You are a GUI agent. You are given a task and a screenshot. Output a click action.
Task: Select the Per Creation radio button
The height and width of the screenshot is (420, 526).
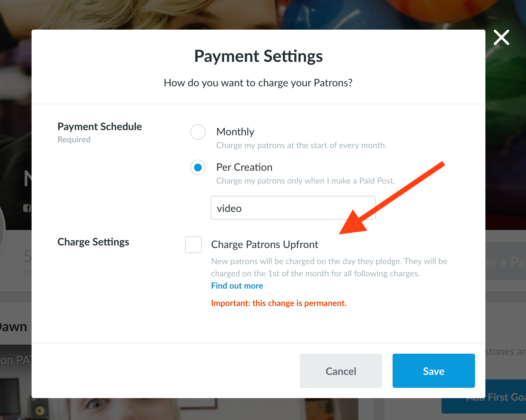[x=198, y=167]
